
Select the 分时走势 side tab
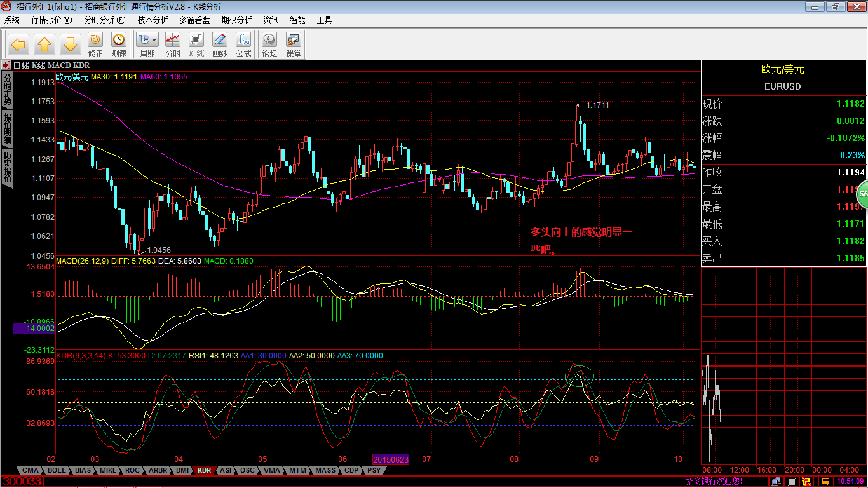pos(7,90)
